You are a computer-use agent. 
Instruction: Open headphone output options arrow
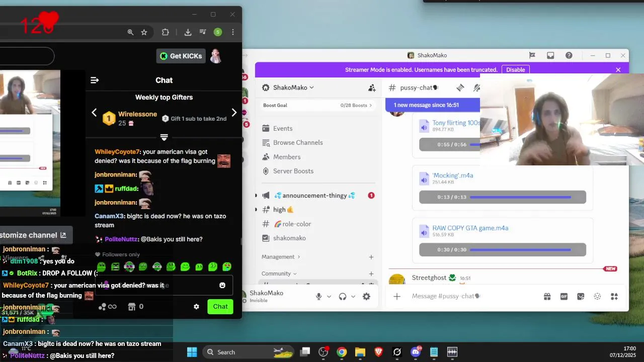click(x=353, y=297)
